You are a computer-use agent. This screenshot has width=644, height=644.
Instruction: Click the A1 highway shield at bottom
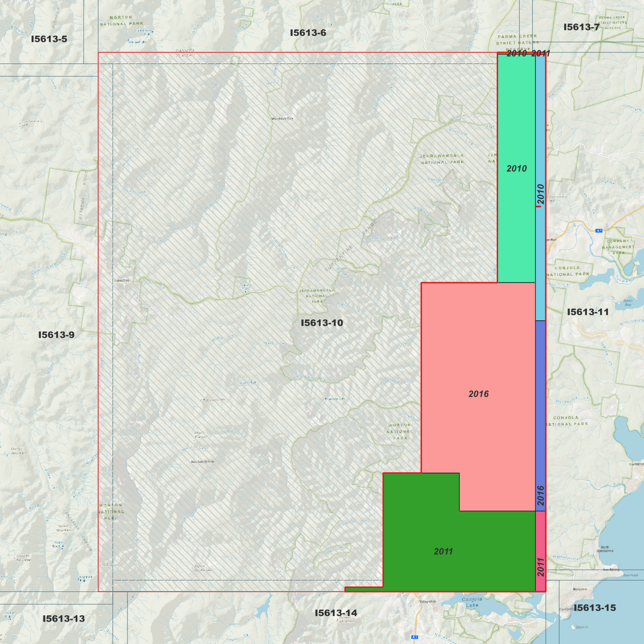(x=414, y=637)
